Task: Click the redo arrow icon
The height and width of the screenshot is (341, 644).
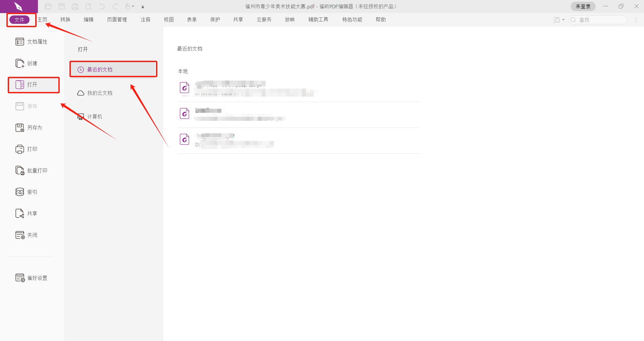Action: click(115, 6)
